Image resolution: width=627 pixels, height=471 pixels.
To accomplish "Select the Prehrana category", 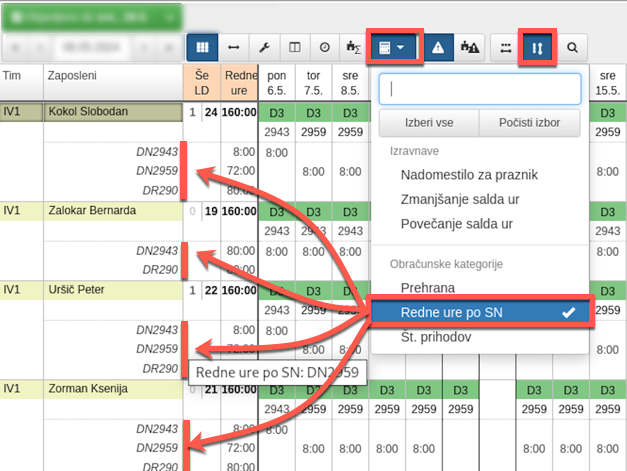I will pos(428,288).
